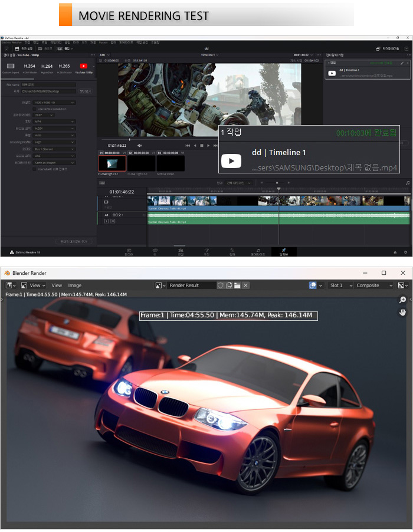Mute audio track A1

pos(113,221)
